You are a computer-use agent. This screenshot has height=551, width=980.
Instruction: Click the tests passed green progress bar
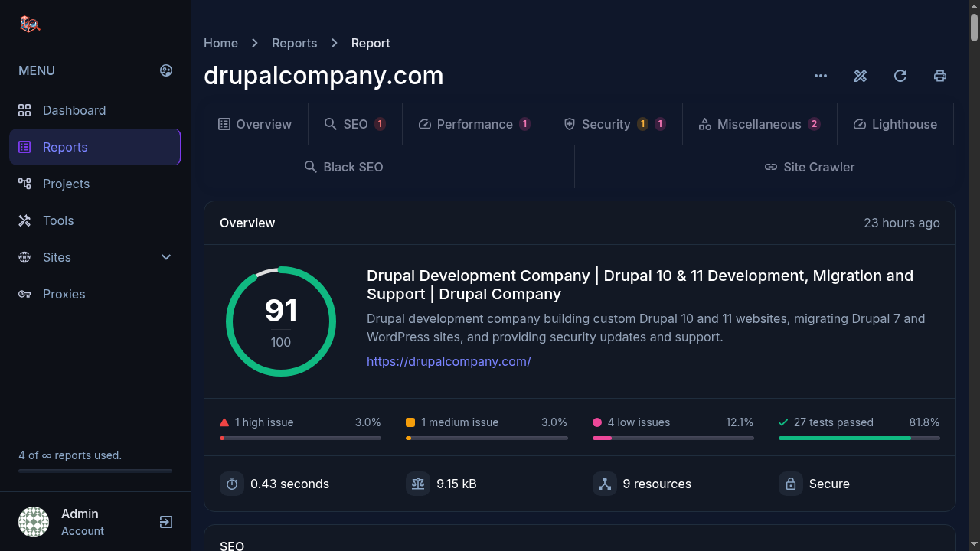(x=859, y=438)
